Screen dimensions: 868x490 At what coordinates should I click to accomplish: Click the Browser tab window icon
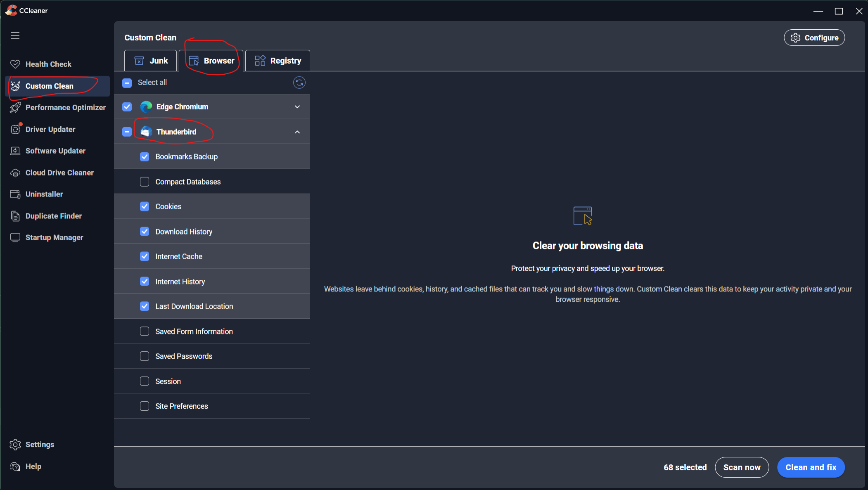(x=194, y=61)
